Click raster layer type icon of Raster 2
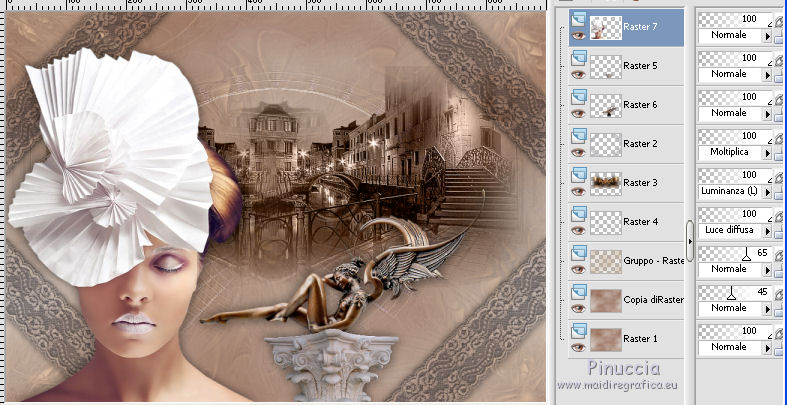The image size is (787, 405). pyautogui.click(x=579, y=136)
